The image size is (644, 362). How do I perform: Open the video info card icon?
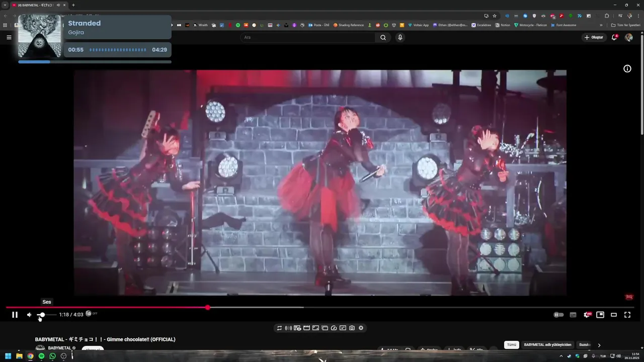point(627,69)
